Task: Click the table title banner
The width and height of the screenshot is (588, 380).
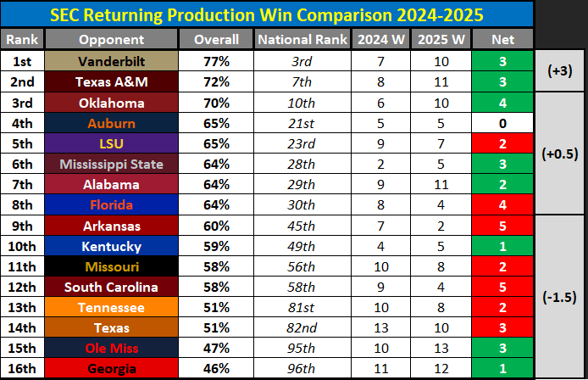Action: point(267,14)
